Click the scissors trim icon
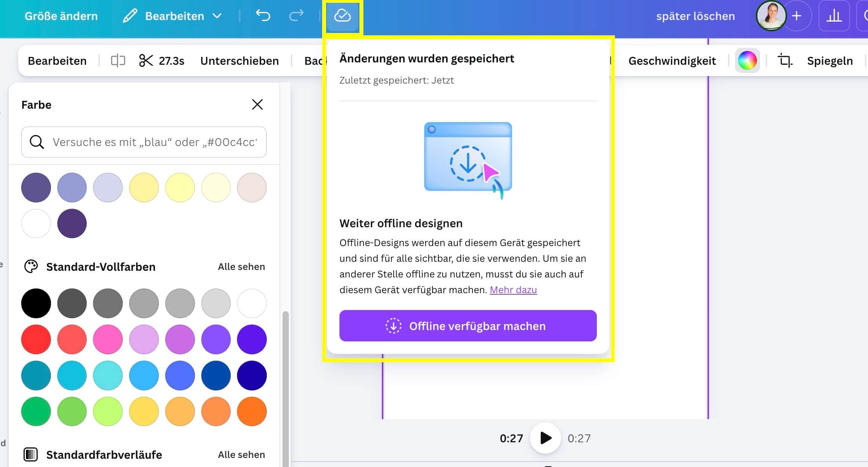Viewport: 868px width, 467px height. click(x=146, y=61)
